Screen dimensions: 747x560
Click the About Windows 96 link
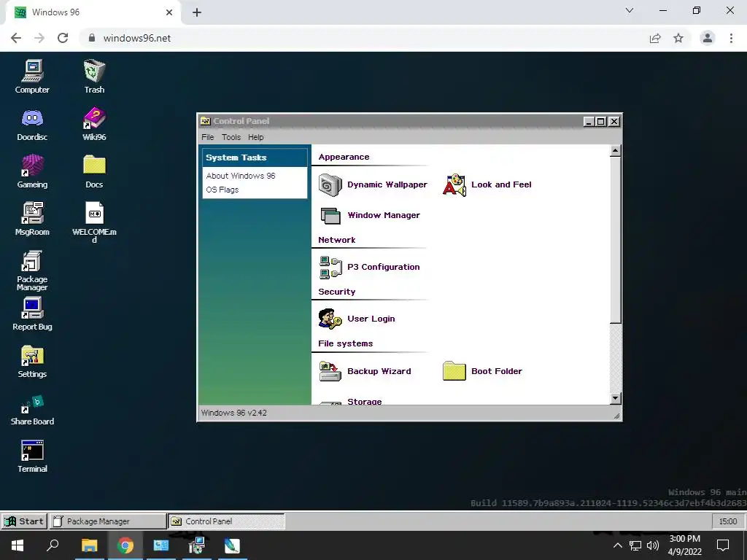click(241, 176)
